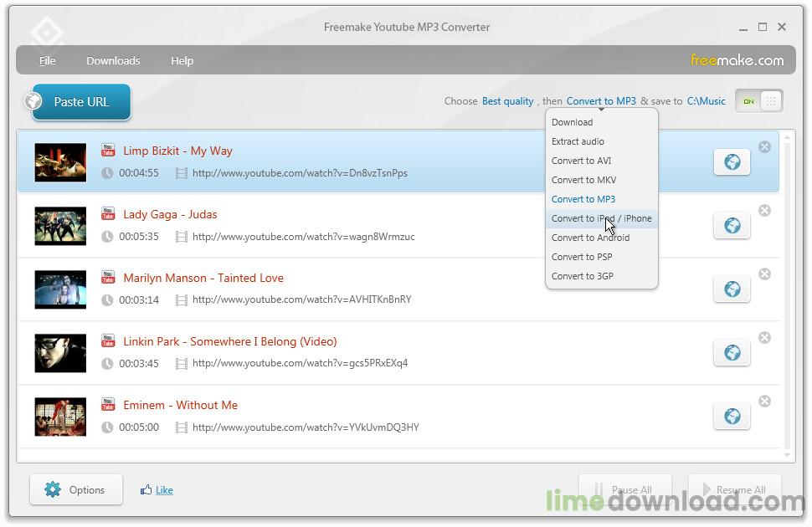Screen dimensions: 812x527
Task: Choose Convert to MKV option
Action: click(x=602, y=180)
